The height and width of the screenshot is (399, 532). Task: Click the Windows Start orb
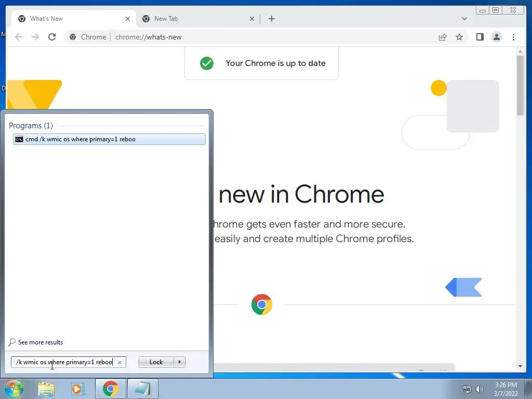point(14,389)
